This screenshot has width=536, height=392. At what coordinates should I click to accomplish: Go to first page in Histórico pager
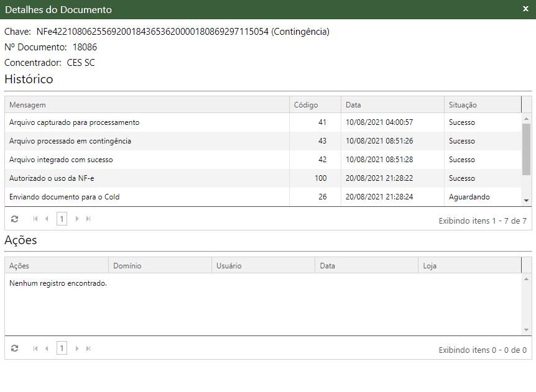35,219
